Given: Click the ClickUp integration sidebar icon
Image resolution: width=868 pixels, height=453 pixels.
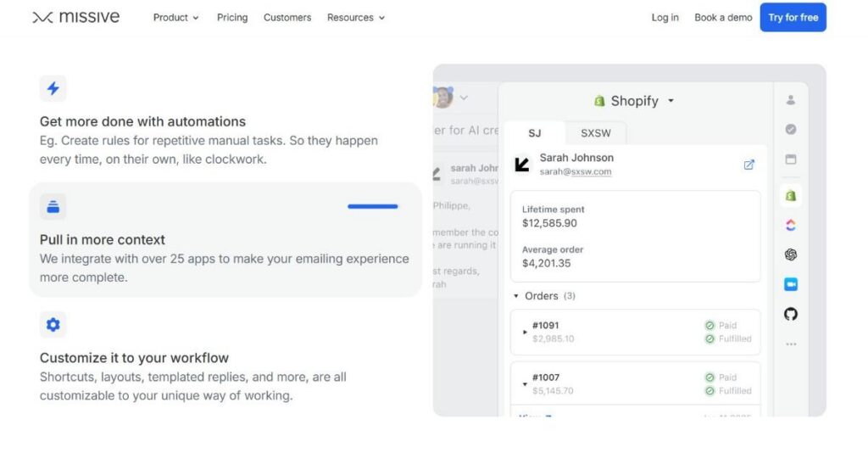Looking at the screenshot, I should pyautogui.click(x=791, y=226).
